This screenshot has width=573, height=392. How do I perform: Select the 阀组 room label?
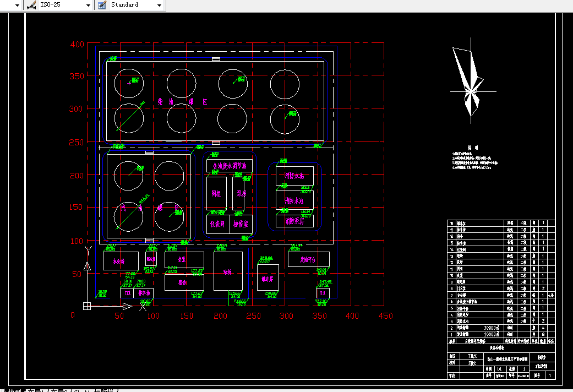click(216, 193)
